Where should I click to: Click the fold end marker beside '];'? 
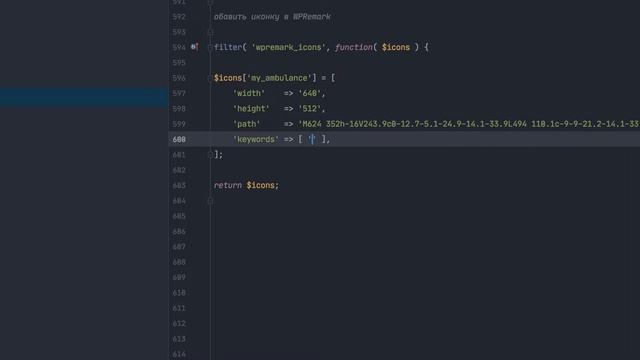coord(210,155)
